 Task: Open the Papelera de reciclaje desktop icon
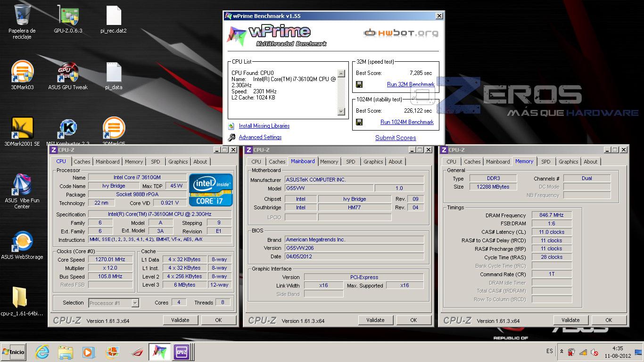tap(22, 16)
